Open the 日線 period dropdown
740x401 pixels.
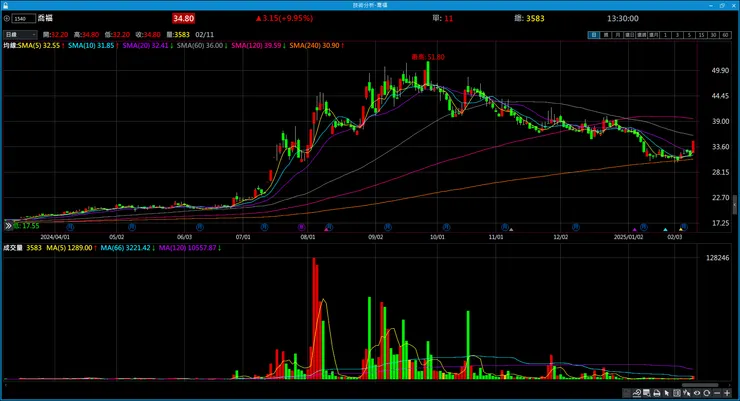20,34
